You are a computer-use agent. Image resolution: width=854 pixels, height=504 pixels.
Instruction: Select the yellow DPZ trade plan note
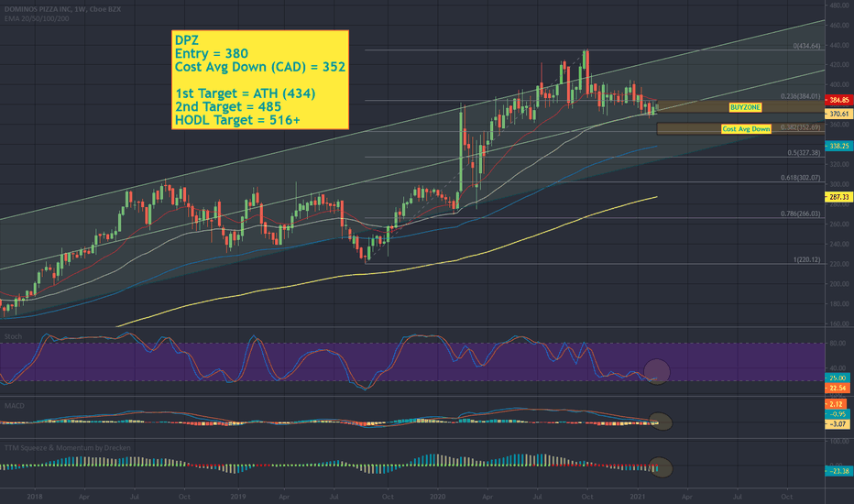[x=260, y=80]
